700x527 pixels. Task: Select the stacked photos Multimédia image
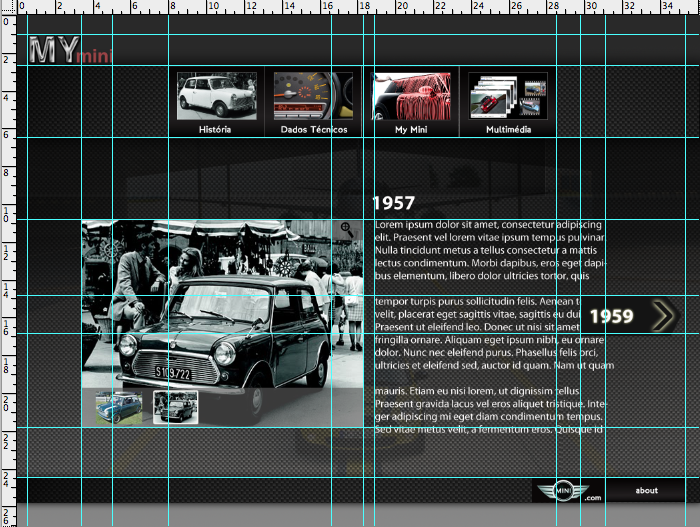pyautogui.click(x=508, y=96)
